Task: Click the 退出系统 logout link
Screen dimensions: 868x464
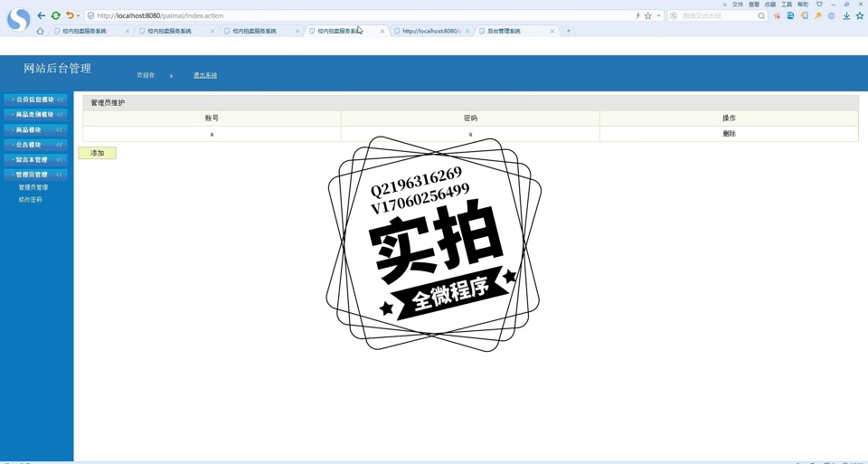Action: click(x=205, y=75)
